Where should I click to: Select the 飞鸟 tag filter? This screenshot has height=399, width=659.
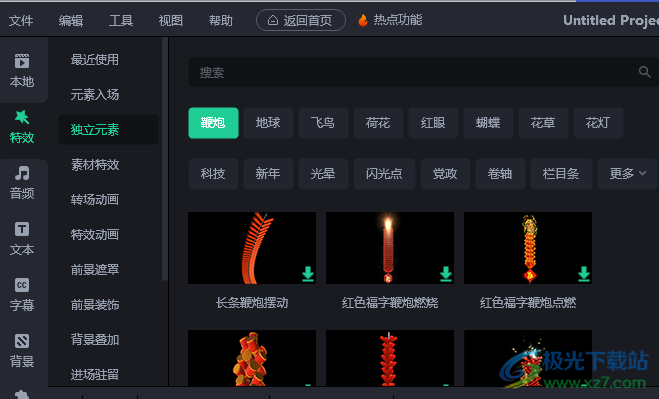(x=323, y=123)
